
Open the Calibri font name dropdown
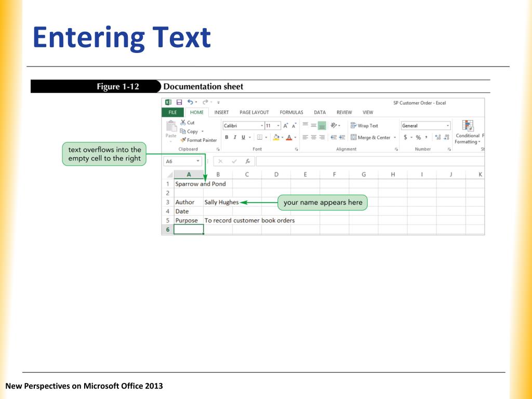click(x=262, y=126)
